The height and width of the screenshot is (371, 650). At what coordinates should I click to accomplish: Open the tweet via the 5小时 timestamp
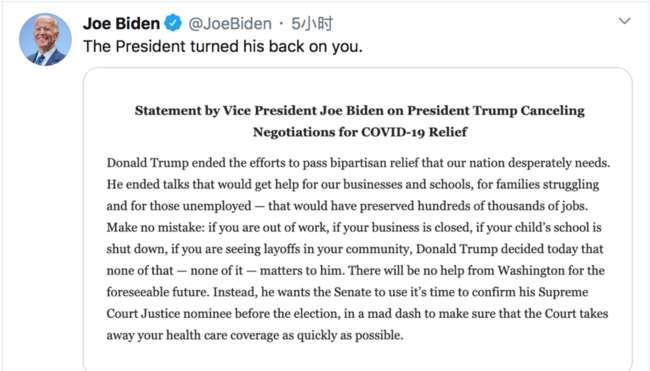(x=312, y=24)
